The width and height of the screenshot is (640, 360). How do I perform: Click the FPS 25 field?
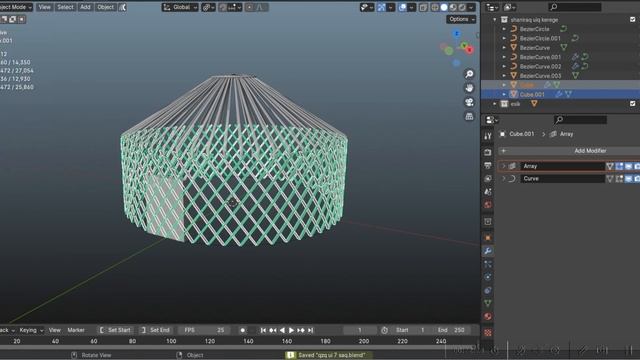(204, 330)
